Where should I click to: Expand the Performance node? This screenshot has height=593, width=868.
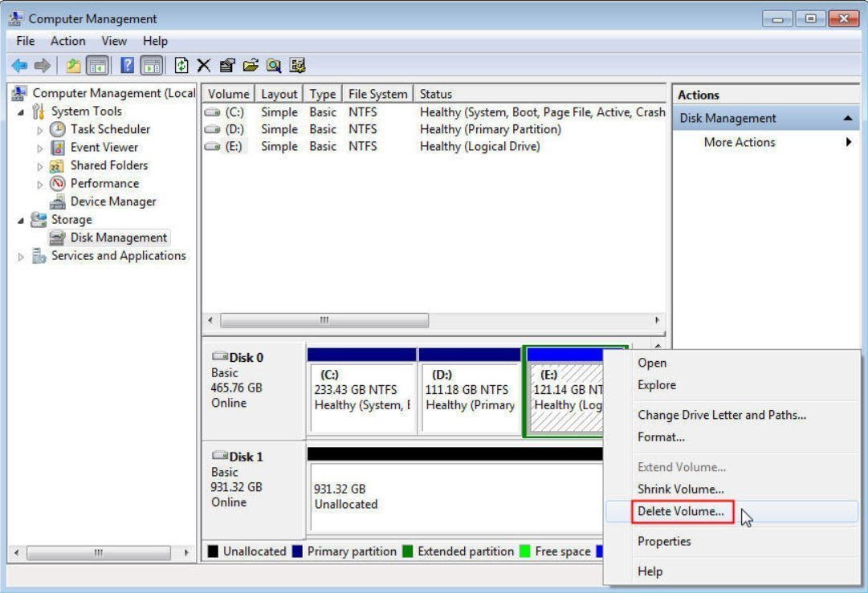point(40,185)
